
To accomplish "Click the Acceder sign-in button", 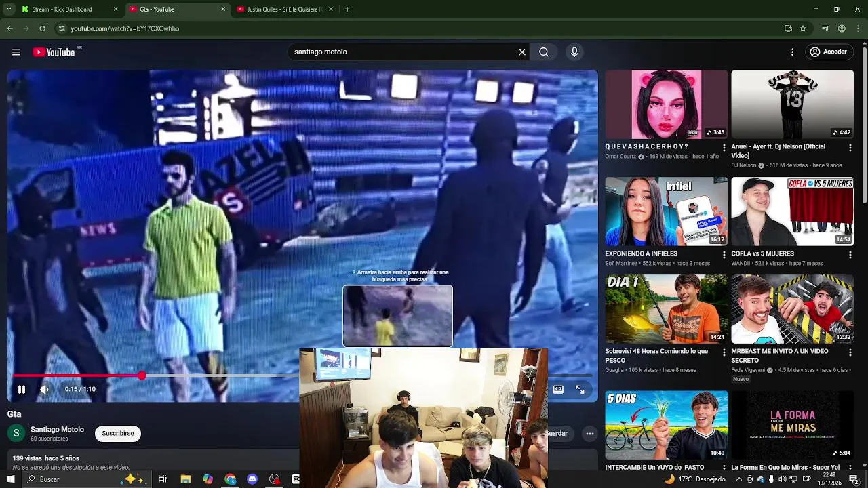I will (828, 52).
